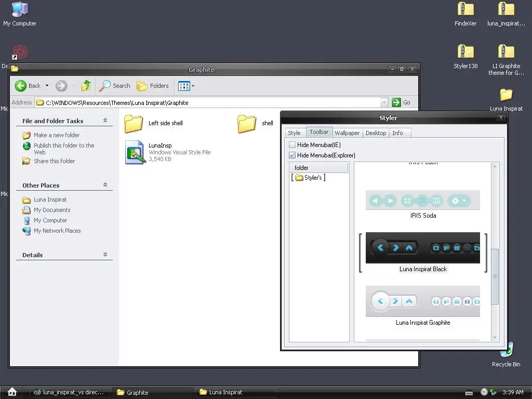This screenshot has width=532, height=399.
Task: Select the Styler138 desktop archive
Action: click(x=465, y=57)
